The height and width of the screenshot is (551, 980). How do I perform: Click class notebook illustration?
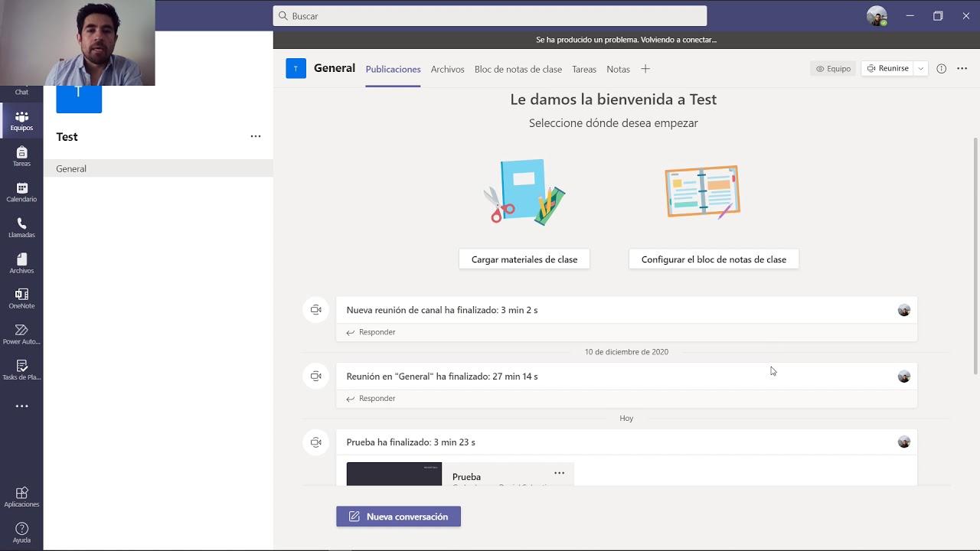click(x=703, y=192)
